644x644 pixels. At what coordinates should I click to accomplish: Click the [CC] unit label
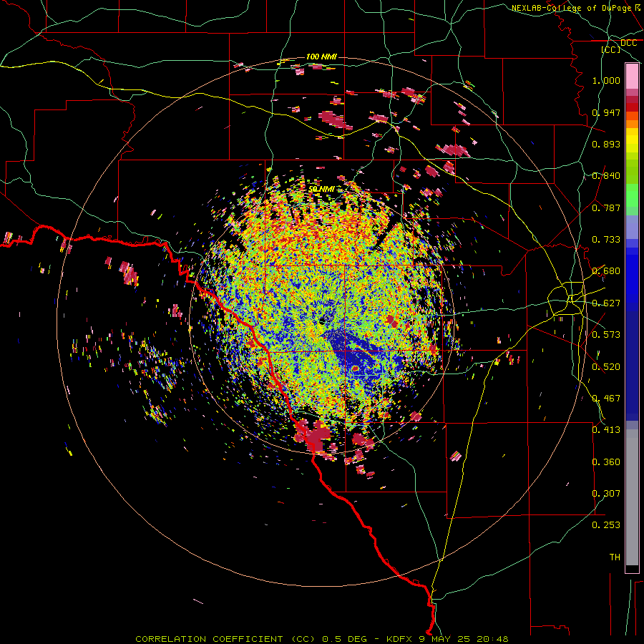pyautogui.click(x=611, y=49)
